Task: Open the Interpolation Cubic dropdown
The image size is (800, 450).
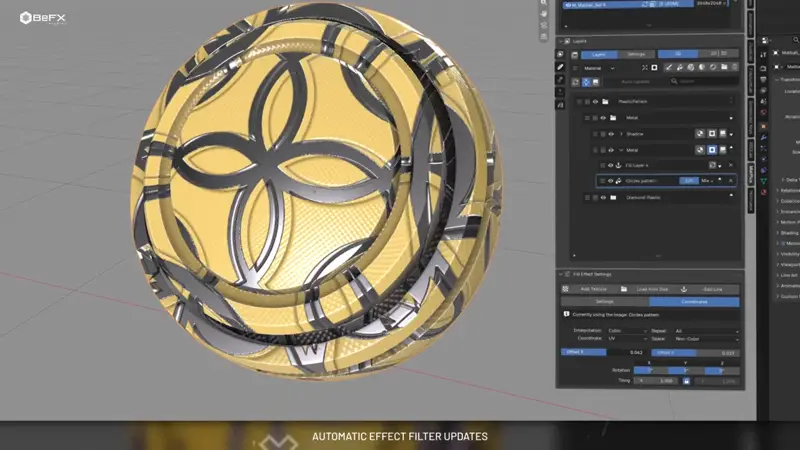Action: (x=627, y=331)
